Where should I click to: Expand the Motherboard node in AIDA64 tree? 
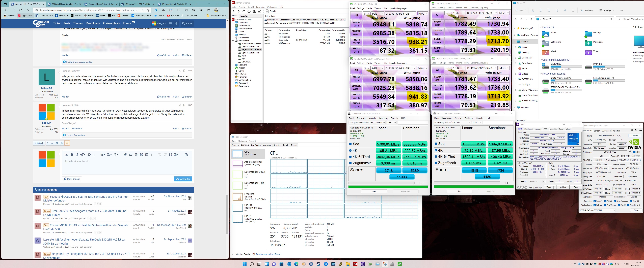point(233,25)
